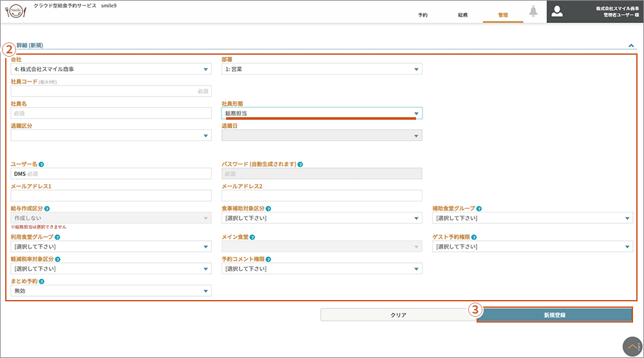This screenshot has width=644, height=358.
Task: Switch to the 管理 tab
Action: 503,15
